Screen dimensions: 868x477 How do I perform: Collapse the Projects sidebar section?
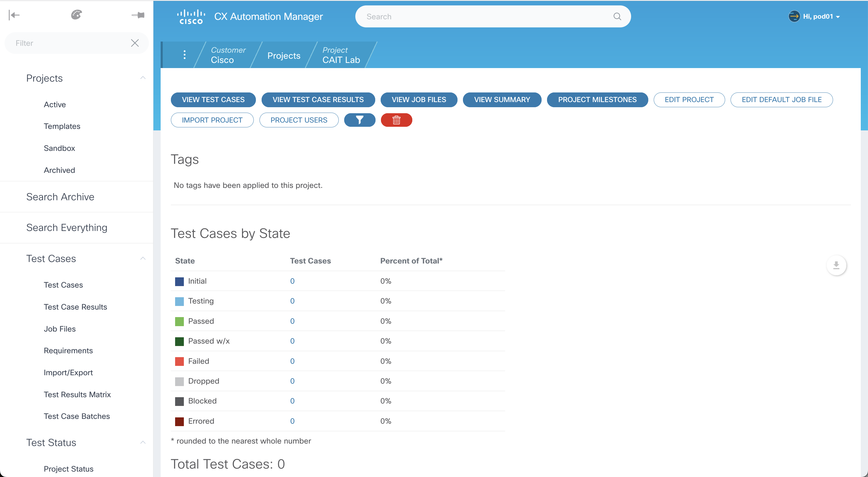(x=143, y=78)
